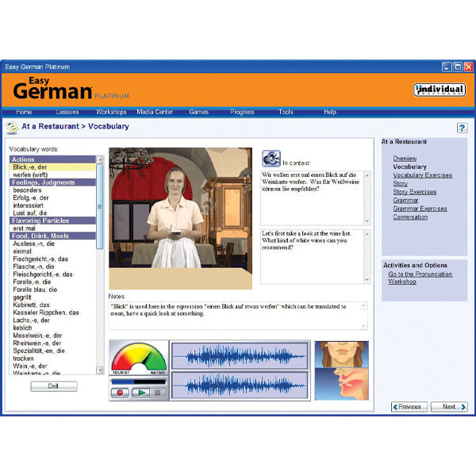Select vocabulary word 'Fischgericht,-e, das'
The height and width of the screenshot is (476, 476).
coord(52,259)
